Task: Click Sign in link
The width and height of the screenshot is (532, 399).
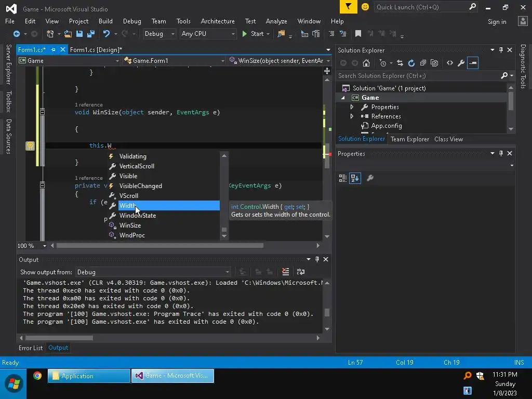Action: [x=497, y=22]
